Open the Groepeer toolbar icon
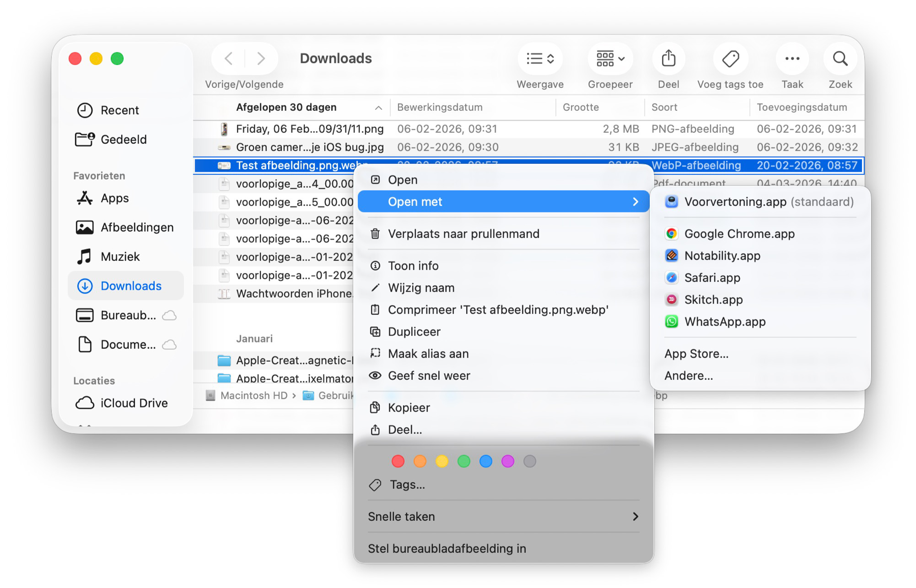The image size is (916, 588). pyautogui.click(x=609, y=58)
